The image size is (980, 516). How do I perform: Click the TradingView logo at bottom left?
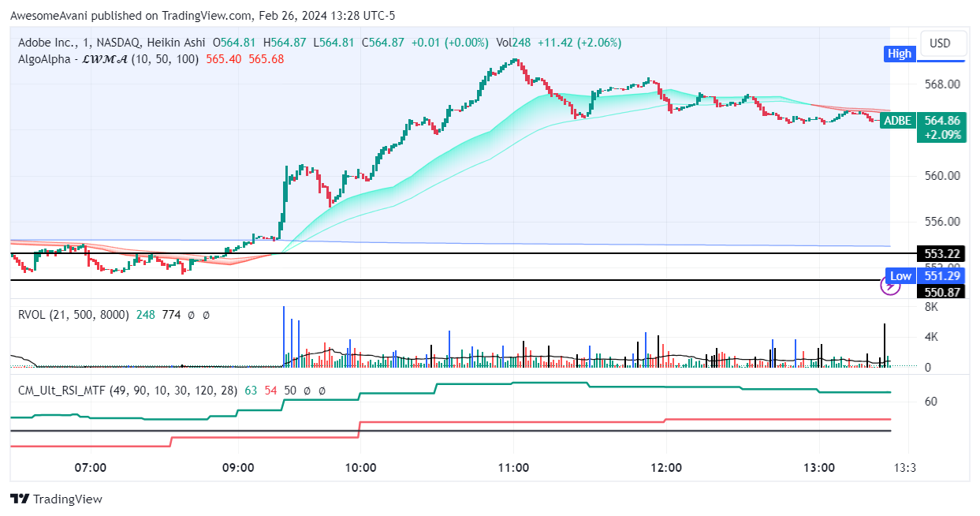click(56, 499)
